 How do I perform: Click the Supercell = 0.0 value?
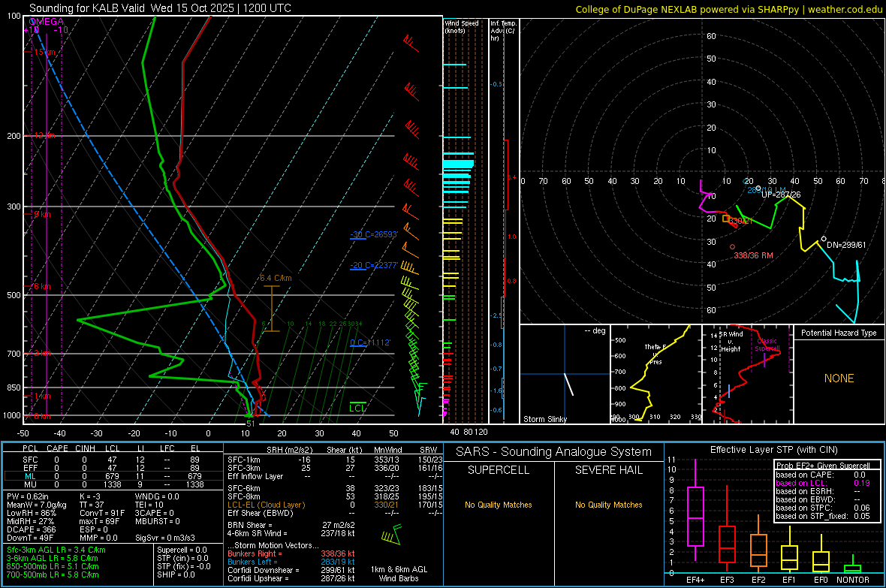pyautogui.click(x=182, y=550)
